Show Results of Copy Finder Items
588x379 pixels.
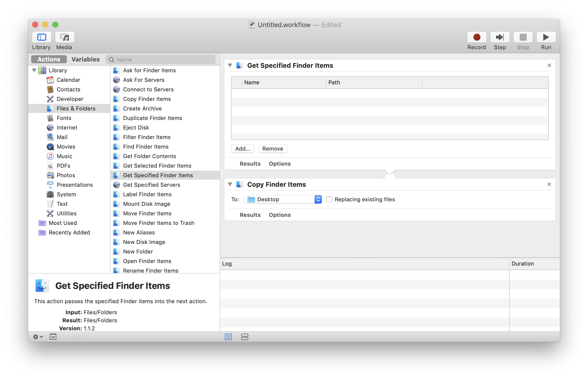point(250,215)
